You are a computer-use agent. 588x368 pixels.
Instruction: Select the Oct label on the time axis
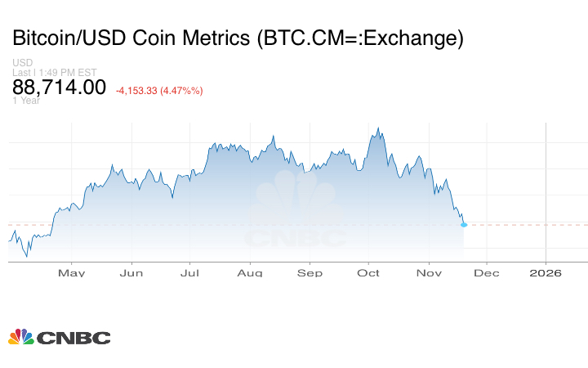pos(369,273)
